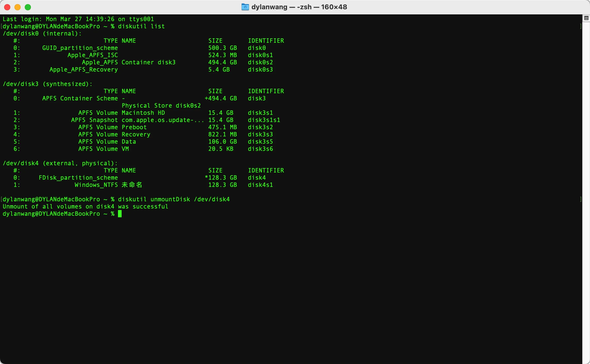590x364 pixels.
Task: Click 'Apple_APFS_ISC' partition type
Action: 92,55
